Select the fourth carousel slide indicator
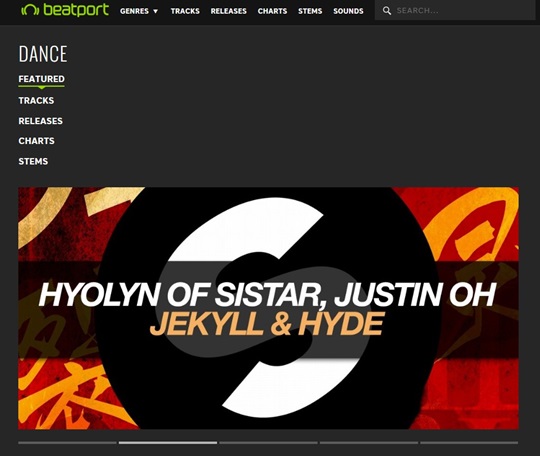540x456 pixels. (369, 443)
